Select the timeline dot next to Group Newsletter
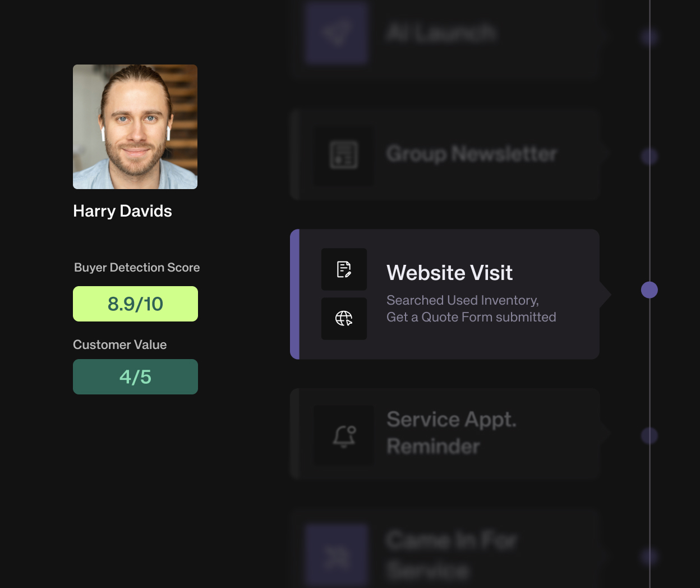The image size is (700, 588). pyautogui.click(x=649, y=156)
